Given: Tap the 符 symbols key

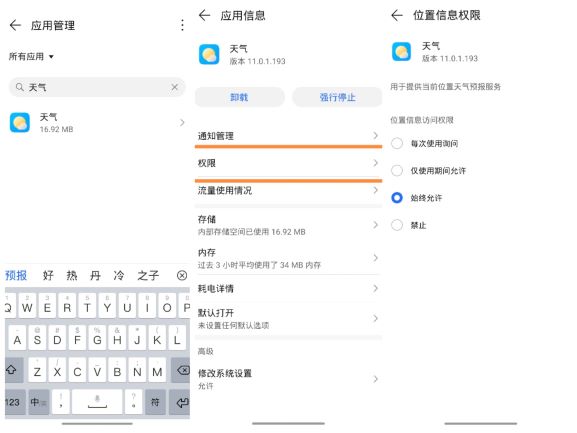Looking at the screenshot, I should click(x=155, y=402).
